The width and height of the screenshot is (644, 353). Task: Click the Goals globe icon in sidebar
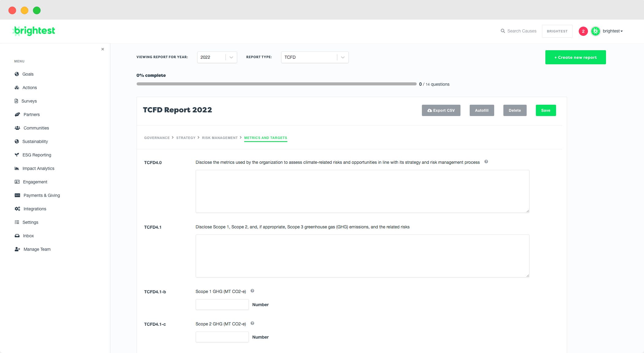point(17,74)
